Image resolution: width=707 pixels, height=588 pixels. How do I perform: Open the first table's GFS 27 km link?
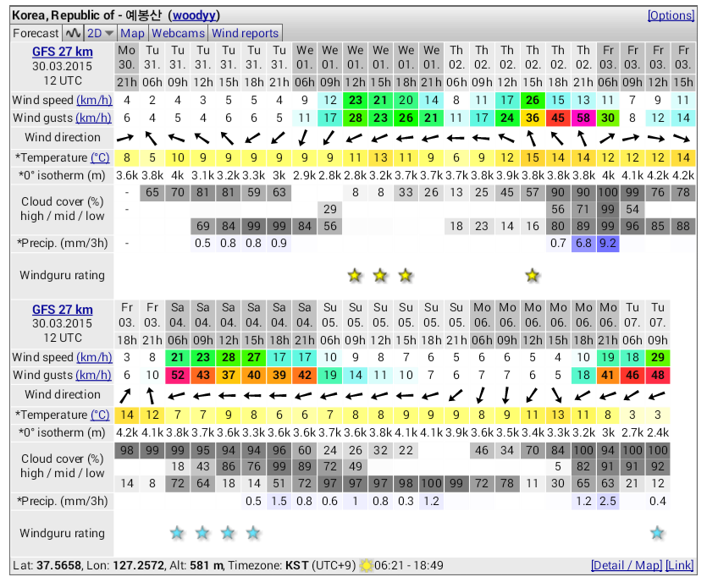point(62,52)
